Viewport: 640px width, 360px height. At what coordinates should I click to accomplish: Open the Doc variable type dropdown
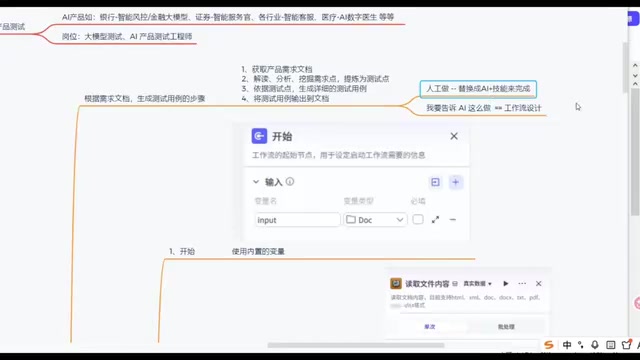click(x=375, y=220)
